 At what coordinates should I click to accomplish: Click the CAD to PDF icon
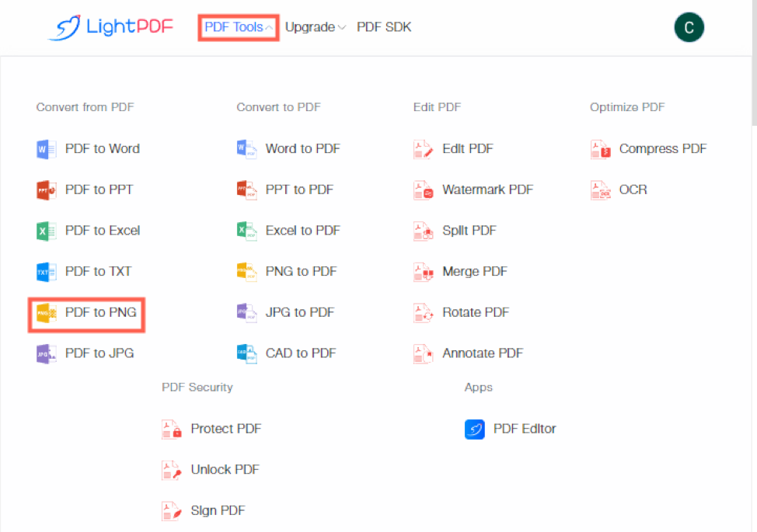click(246, 354)
